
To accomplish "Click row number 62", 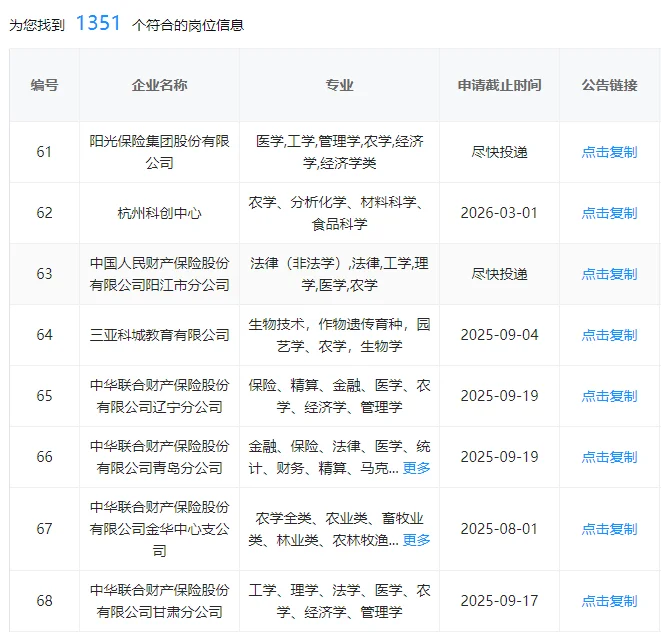I will (44, 213).
